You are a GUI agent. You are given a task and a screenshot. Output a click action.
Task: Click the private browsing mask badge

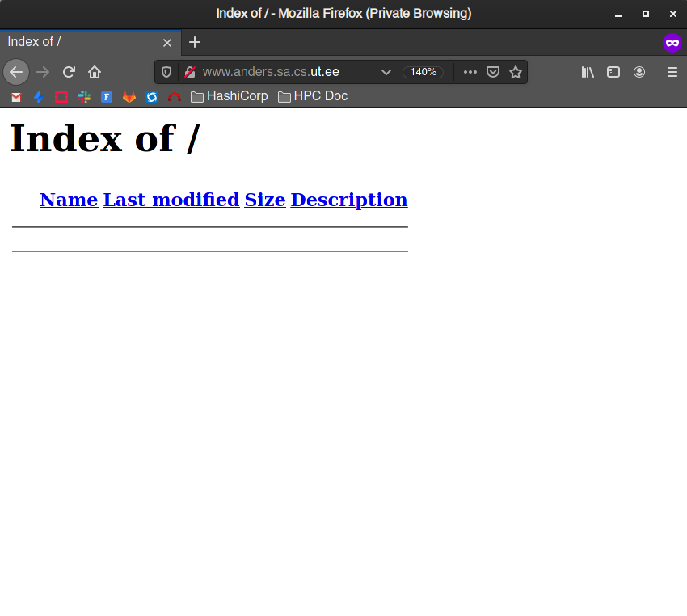tap(672, 42)
